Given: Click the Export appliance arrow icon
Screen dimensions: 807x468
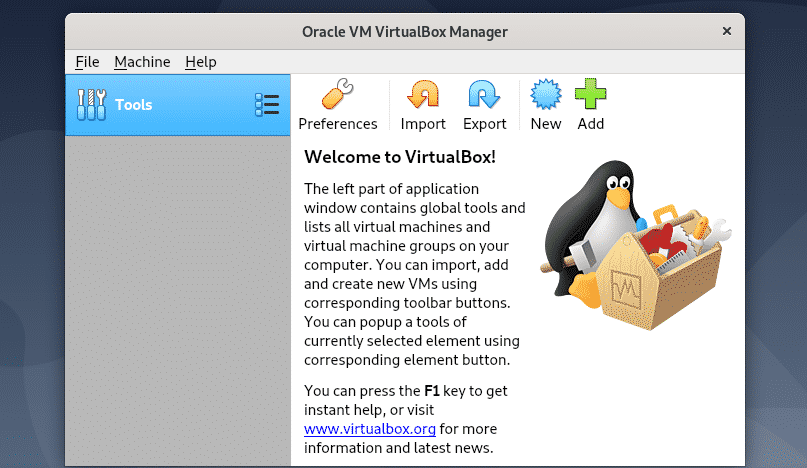Looking at the screenshot, I should [x=484, y=96].
